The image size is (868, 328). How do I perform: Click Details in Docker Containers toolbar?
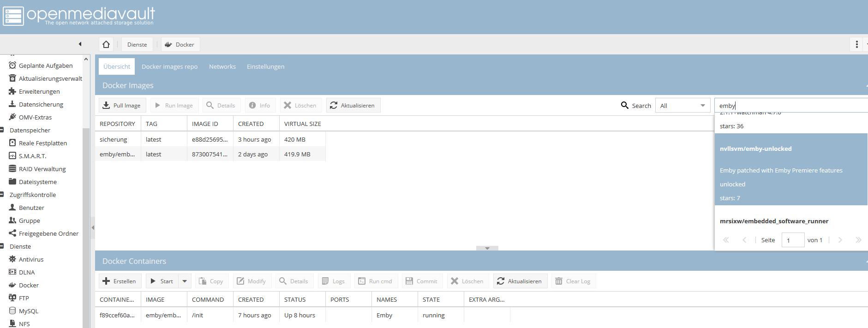pyautogui.click(x=294, y=281)
